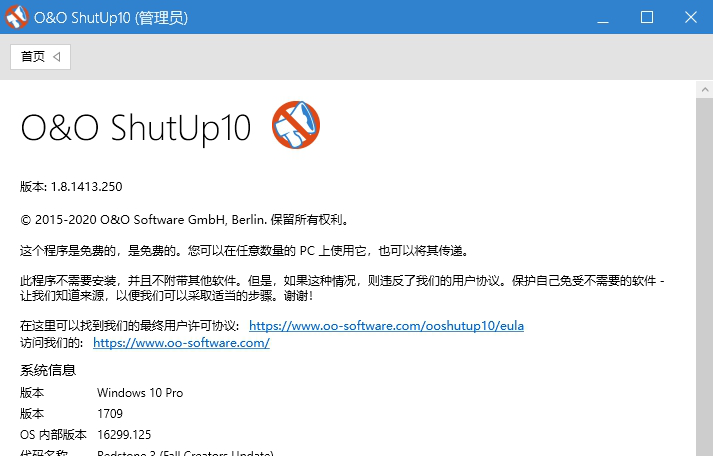713x474 pixels.
Task: Click the label 在这里可以找到我们的最终用户许可协议
Action: click(x=130, y=326)
